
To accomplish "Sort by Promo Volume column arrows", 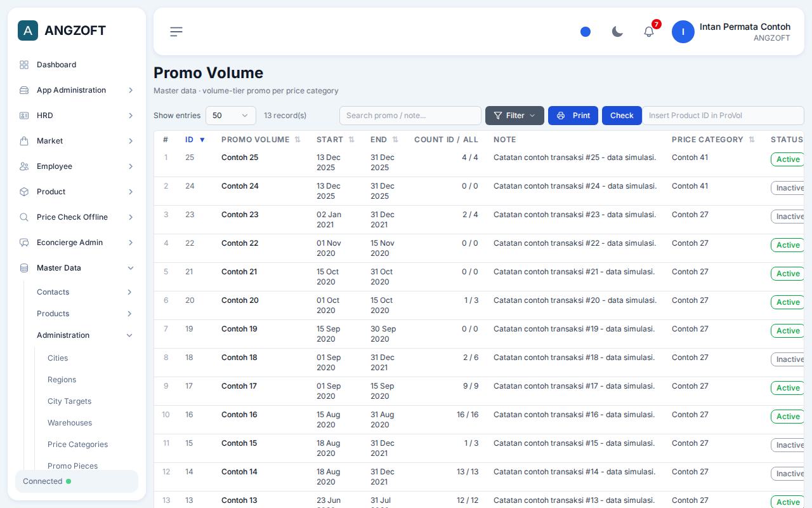I will (x=298, y=140).
